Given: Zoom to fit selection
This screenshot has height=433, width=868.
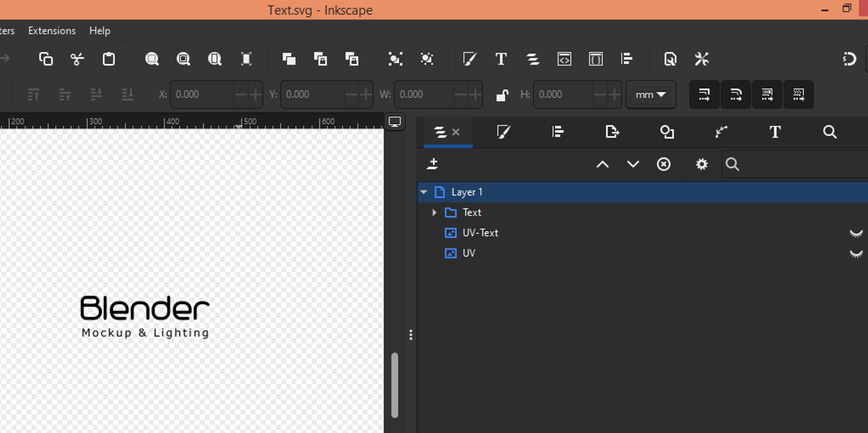Looking at the screenshot, I should point(152,59).
